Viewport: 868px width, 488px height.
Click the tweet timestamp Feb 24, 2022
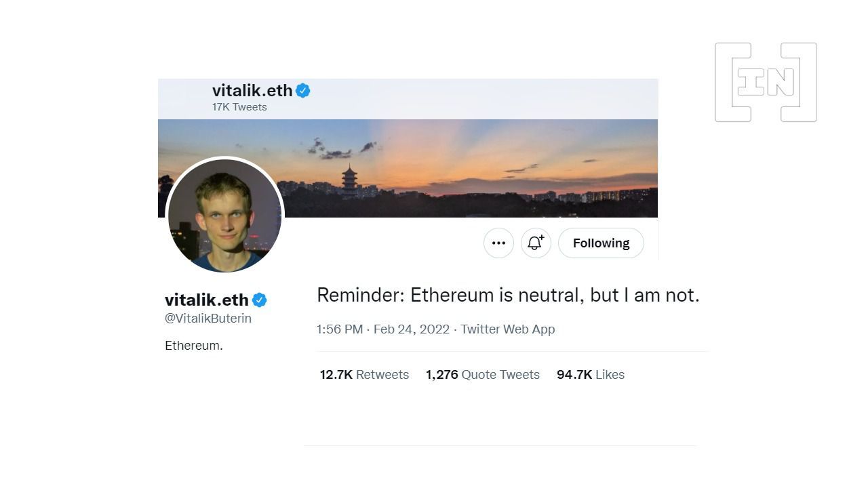(411, 329)
